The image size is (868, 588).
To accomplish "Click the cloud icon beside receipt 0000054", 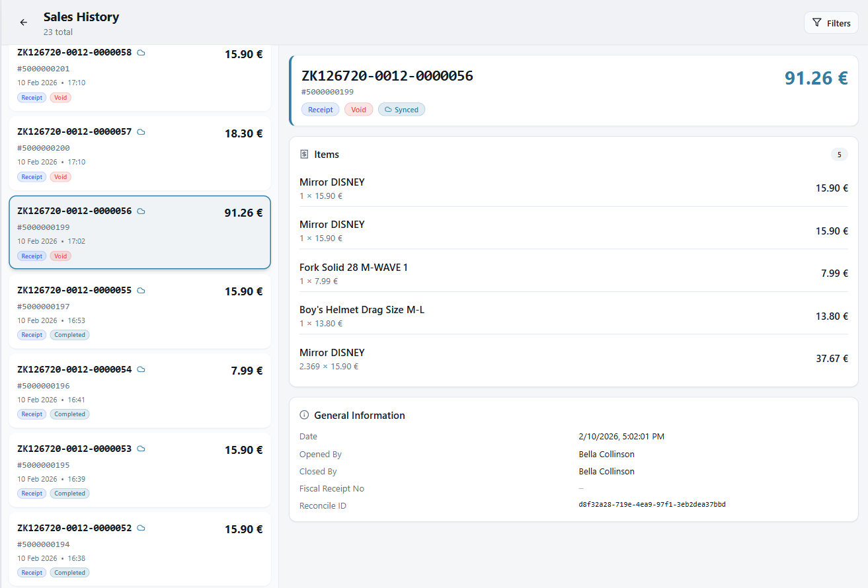I will [x=141, y=369].
